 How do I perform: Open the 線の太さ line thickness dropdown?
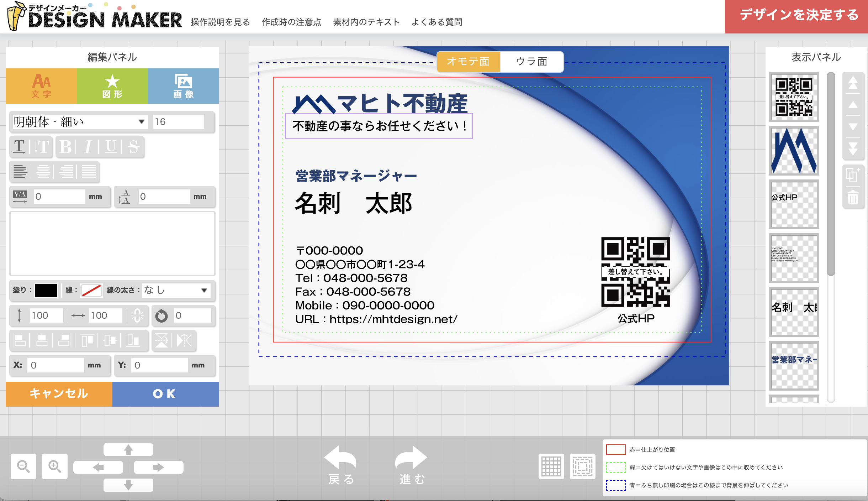coord(176,291)
